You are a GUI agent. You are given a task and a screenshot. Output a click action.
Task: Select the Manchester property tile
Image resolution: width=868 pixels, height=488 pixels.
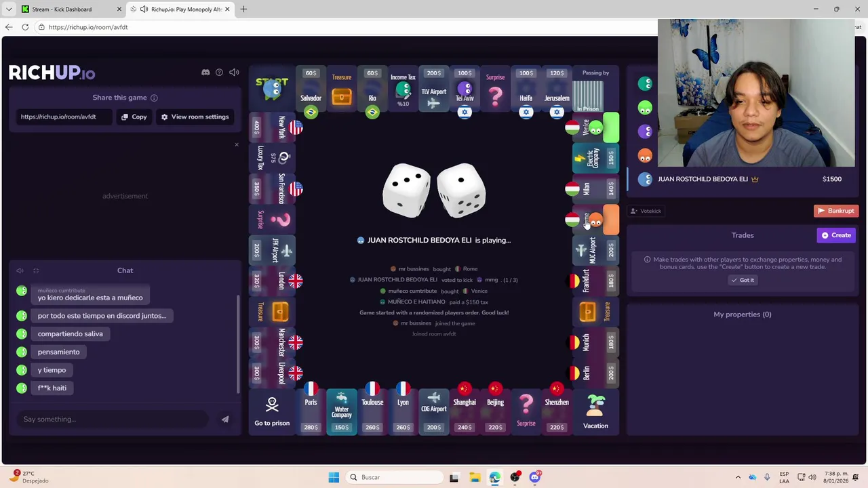(x=272, y=342)
